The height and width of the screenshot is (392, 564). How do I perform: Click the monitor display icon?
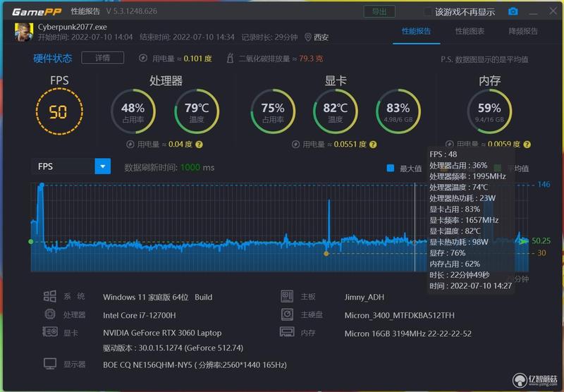[x=50, y=364]
